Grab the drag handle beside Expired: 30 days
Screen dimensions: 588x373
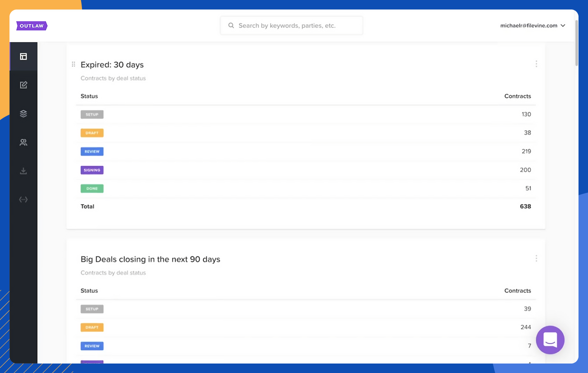73,64
